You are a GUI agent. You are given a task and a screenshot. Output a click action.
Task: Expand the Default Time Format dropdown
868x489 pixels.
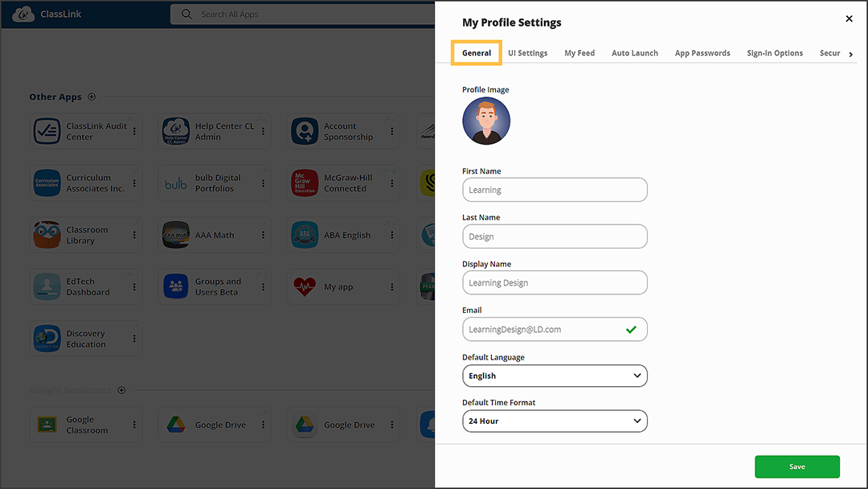[x=555, y=421]
